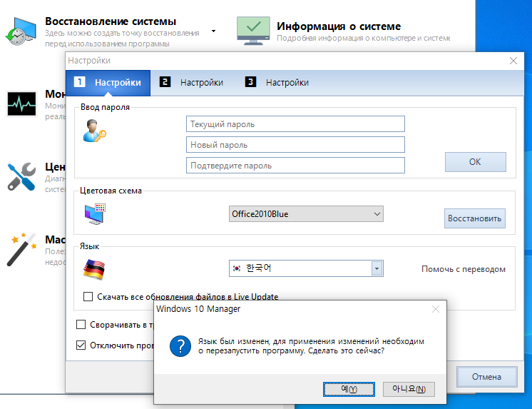Open the Office2010Blue color scheme dropdown
This screenshot has width=532, height=409.
click(x=377, y=213)
